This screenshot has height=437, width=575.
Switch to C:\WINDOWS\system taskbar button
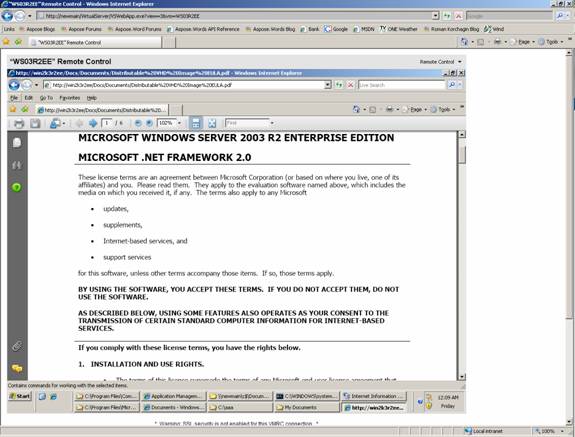coord(307,396)
